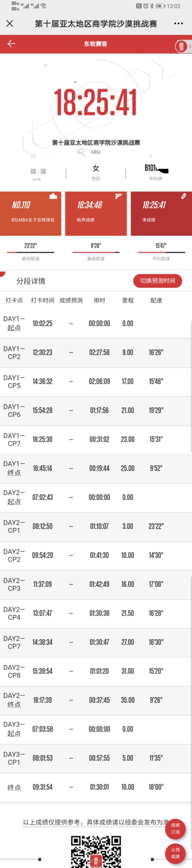Tap the round 赛客 logo badge
The image size is (192, 868).
181,46
